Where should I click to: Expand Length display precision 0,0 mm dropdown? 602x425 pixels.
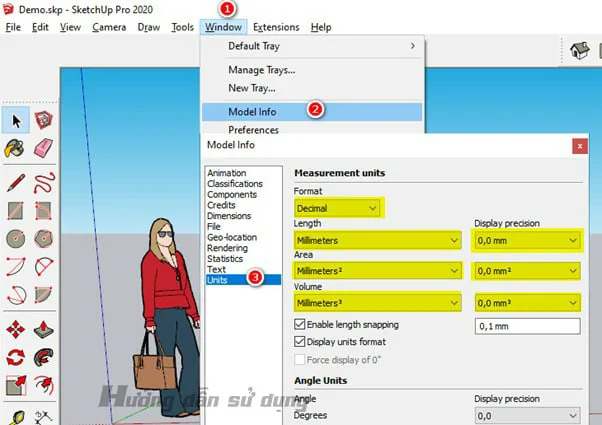click(528, 240)
